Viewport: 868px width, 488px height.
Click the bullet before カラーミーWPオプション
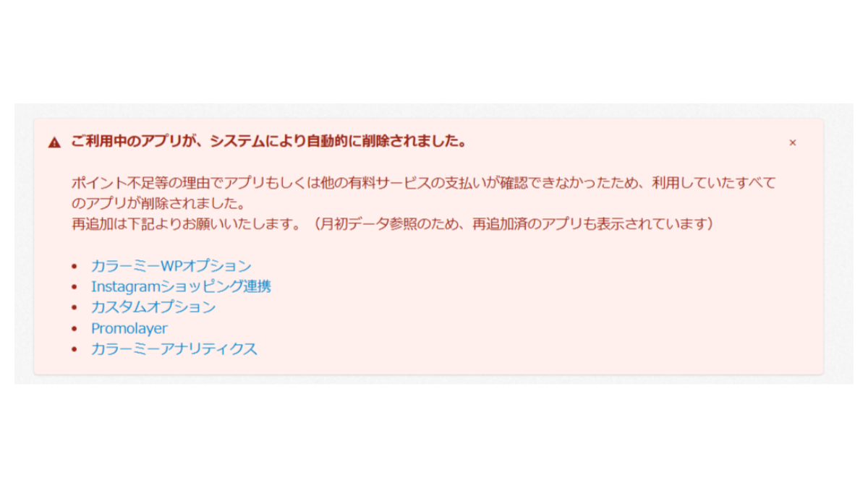click(74, 266)
